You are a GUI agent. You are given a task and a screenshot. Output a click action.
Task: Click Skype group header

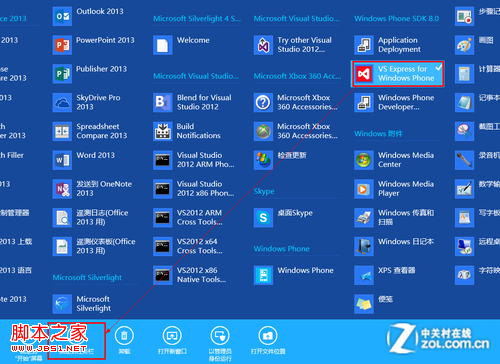[264, 191]
